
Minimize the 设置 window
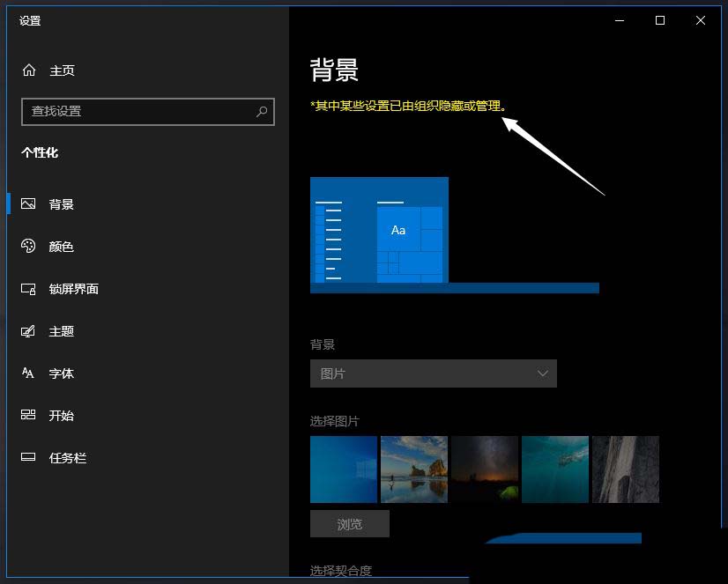[619, 20]
